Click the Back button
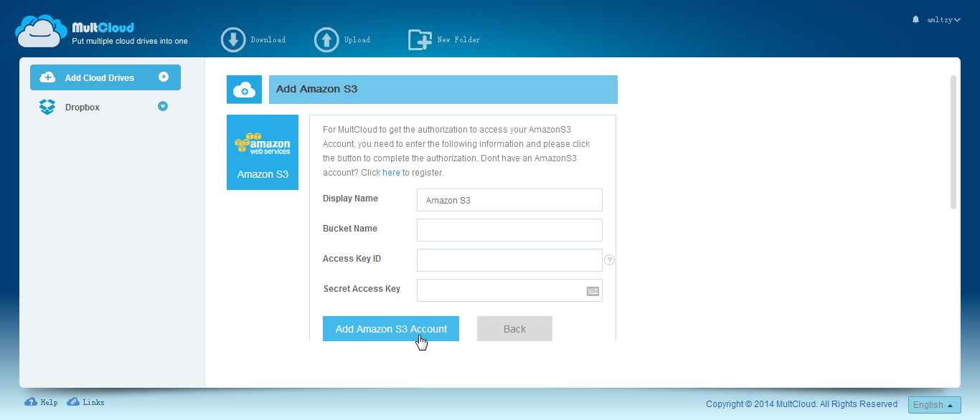The width and height of the screenshot is (980, 420). pyautogui.click(x=514, y=329)
